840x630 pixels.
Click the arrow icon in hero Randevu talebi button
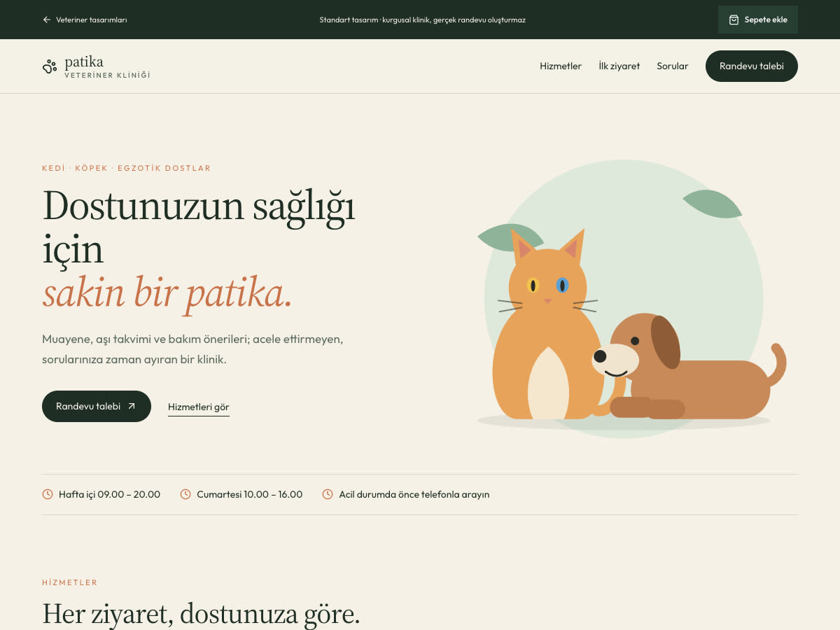[132, 406]
